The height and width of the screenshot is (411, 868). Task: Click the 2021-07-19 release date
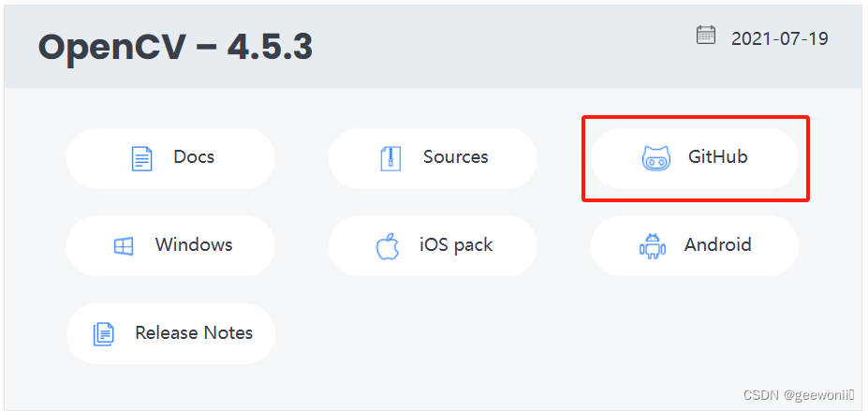[x=780, y=38]
